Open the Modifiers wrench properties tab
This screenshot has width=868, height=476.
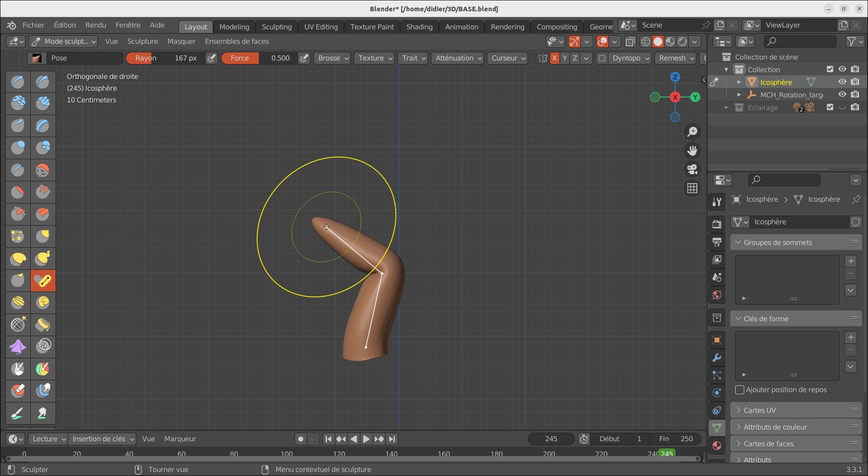717,358
